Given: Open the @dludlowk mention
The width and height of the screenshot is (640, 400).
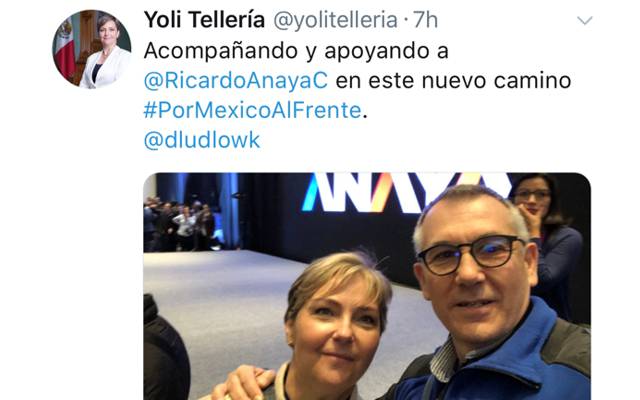Looking at the screenshot, I should click(x=202, y=140).
